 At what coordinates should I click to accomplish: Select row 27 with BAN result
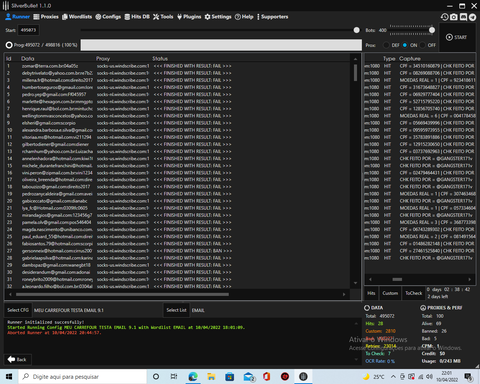[178, 251]
